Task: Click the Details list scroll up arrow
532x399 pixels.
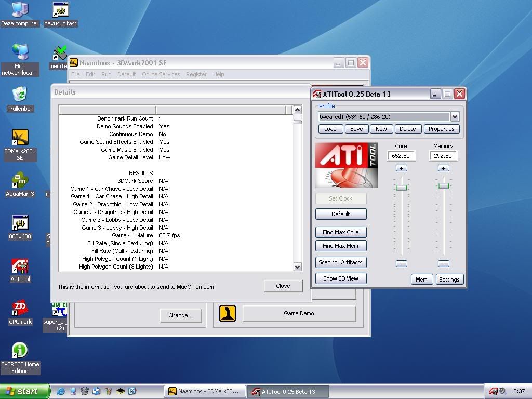Action: [298, 110]
